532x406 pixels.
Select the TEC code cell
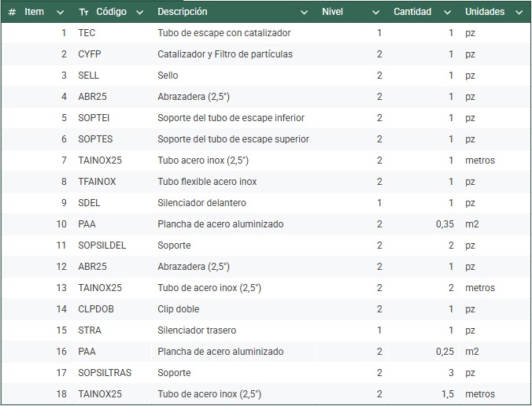[87, 33]
